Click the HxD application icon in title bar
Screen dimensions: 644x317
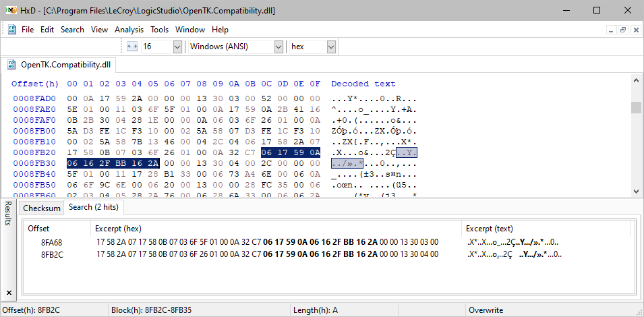coord(11,10)
